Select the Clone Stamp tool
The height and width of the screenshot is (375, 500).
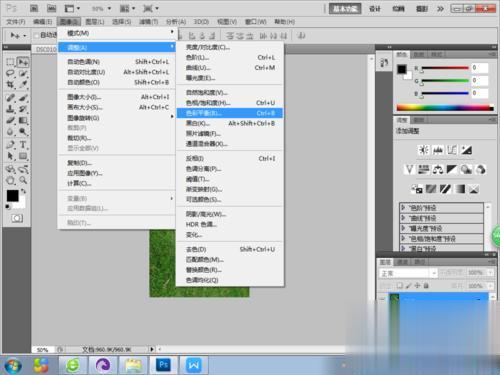11,109
